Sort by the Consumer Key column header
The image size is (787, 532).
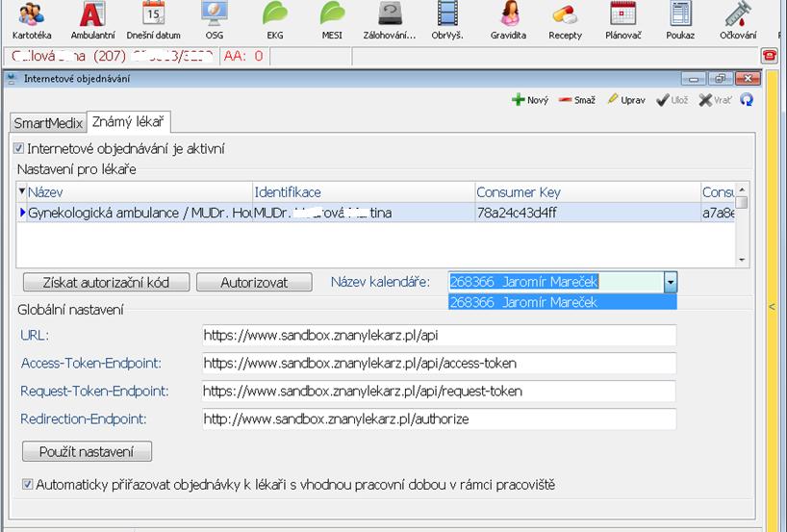coord(588,192)
